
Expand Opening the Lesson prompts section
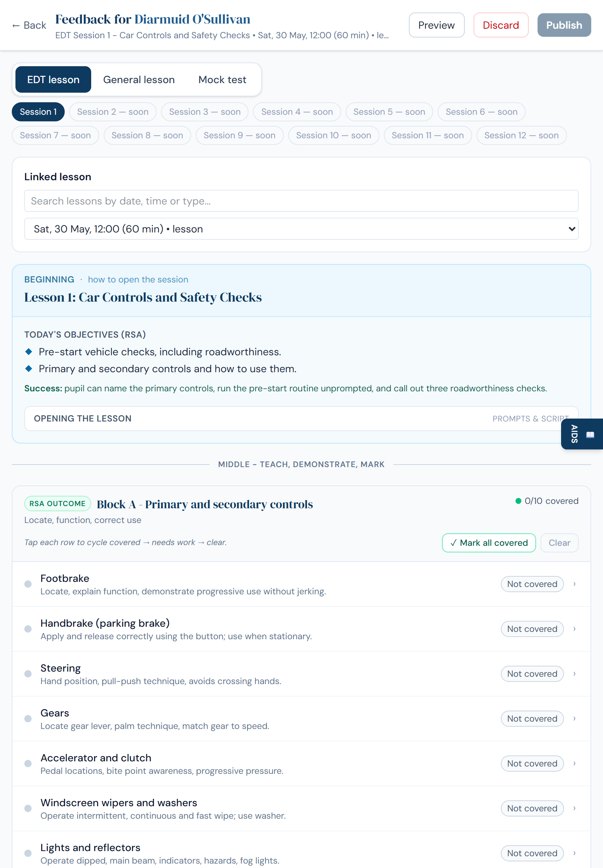(x=301, y=419)
